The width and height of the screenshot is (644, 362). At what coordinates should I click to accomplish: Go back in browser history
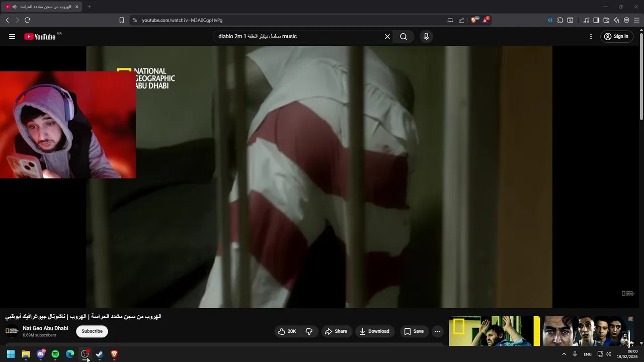tap(7, 20)
